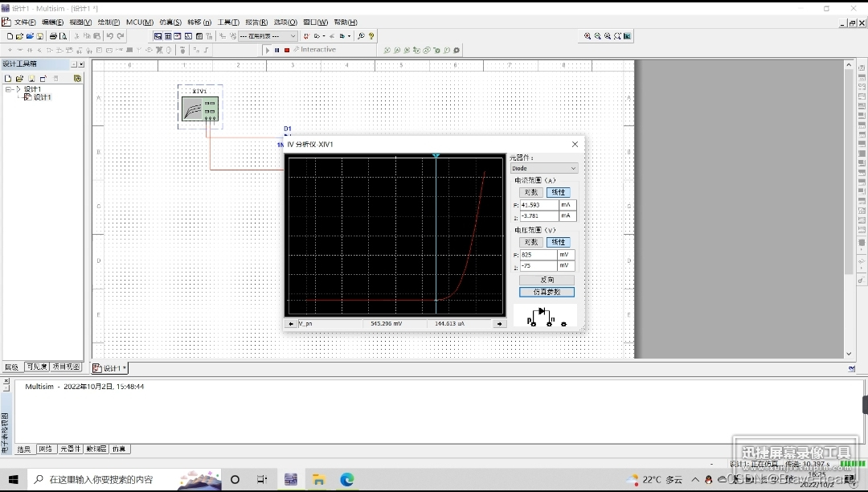Collapse the 设计1 root tree node
Viewport: 868px width, 492px height.
(x=8, y=89)
